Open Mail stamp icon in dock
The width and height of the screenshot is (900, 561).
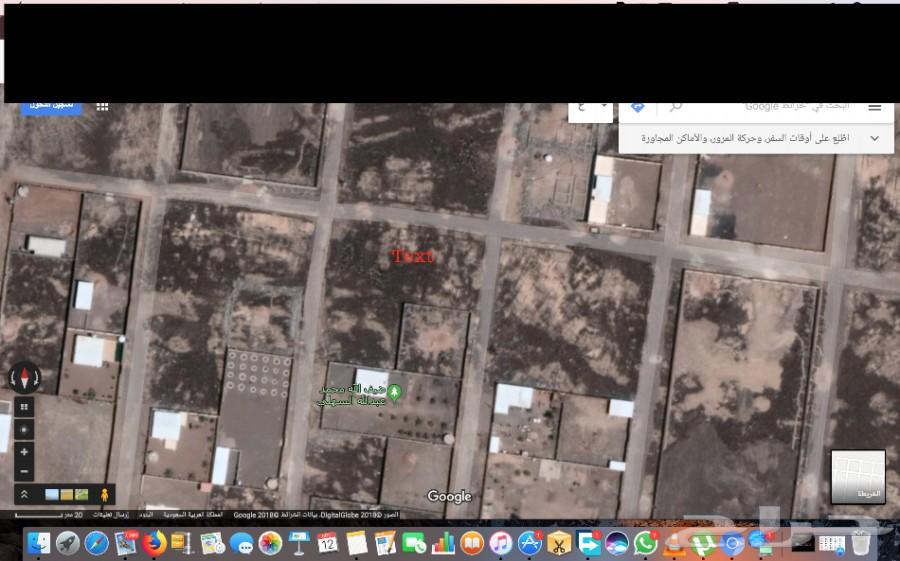click(125, 543)
